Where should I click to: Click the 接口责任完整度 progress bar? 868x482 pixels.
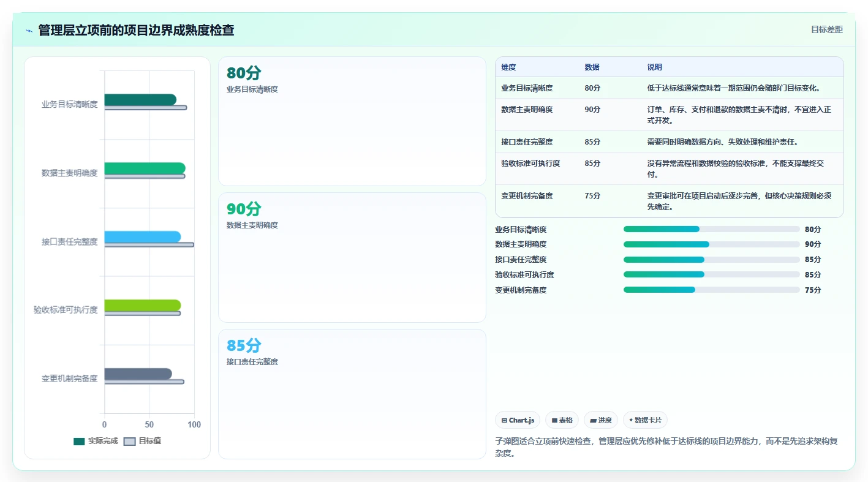click(712, 259)
